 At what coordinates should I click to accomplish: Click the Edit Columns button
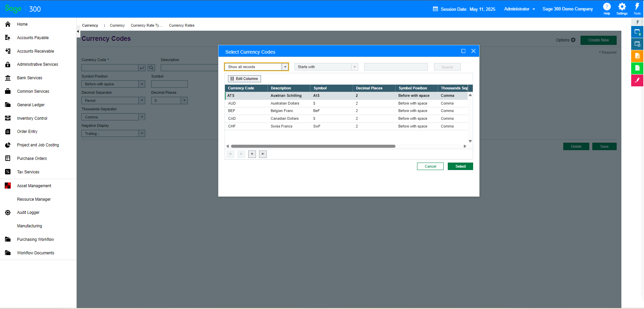(244, 79)
